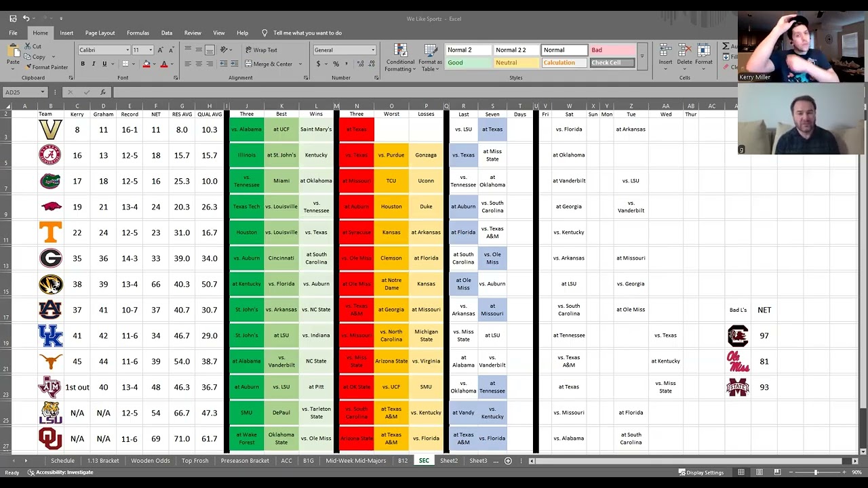Open the Conditional Formatting menu
868x488 pixels.
pyautogui.click(x=400, y=58)
